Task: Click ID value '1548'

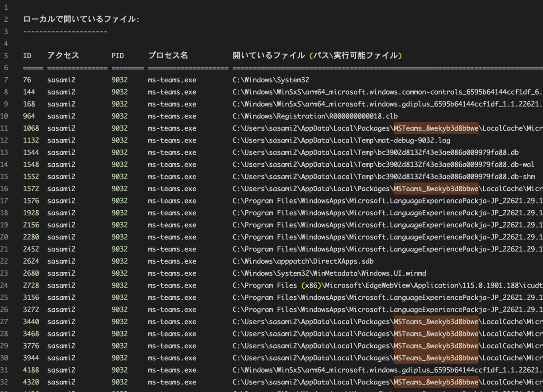Action: 31,165
